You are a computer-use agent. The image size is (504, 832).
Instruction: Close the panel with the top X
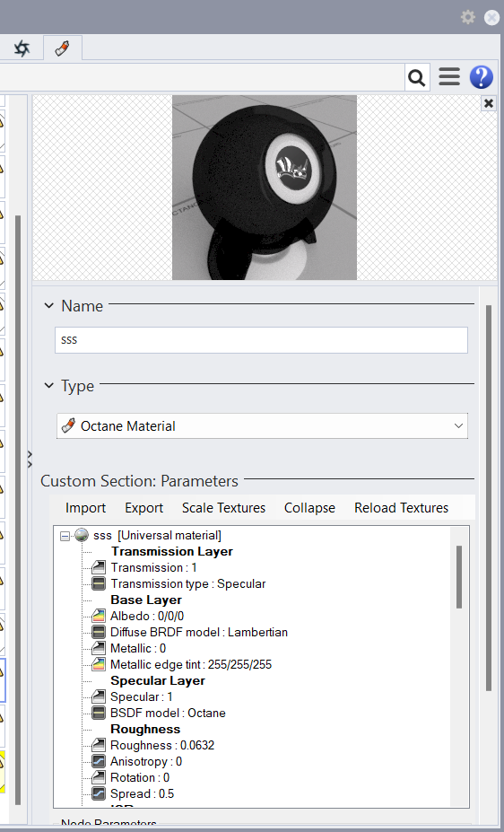(x=491, y=18)
